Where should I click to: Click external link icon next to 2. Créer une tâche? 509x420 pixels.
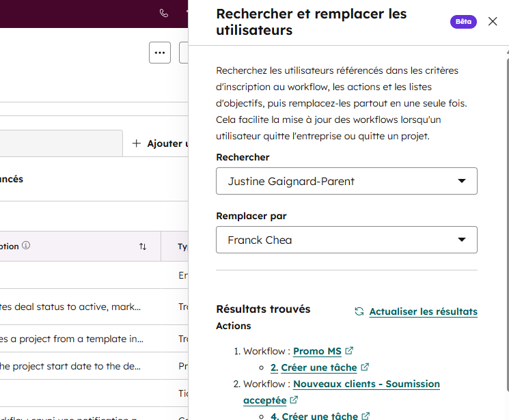[365, 367]
